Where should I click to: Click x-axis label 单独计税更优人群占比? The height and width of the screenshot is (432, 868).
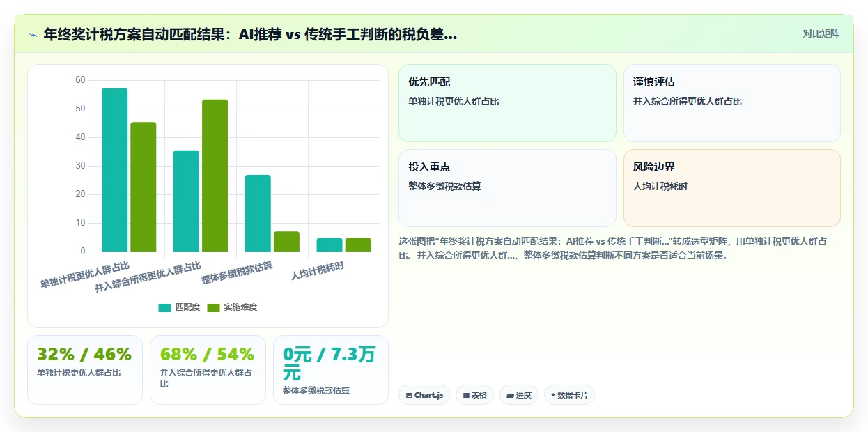(85, 274)
